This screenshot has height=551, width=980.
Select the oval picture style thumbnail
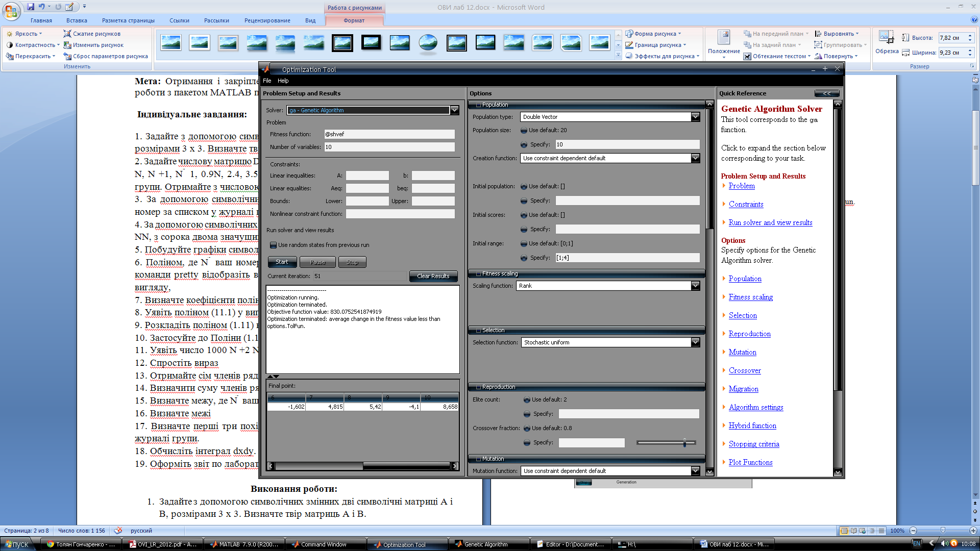pyautogui.click(x=428, y=43)
